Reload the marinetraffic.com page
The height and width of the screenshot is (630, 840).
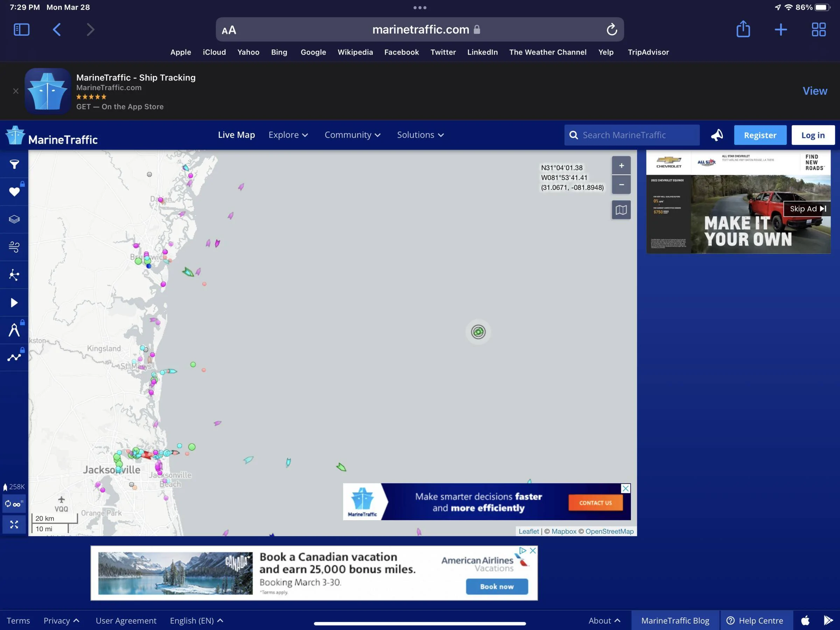(611, 30)
